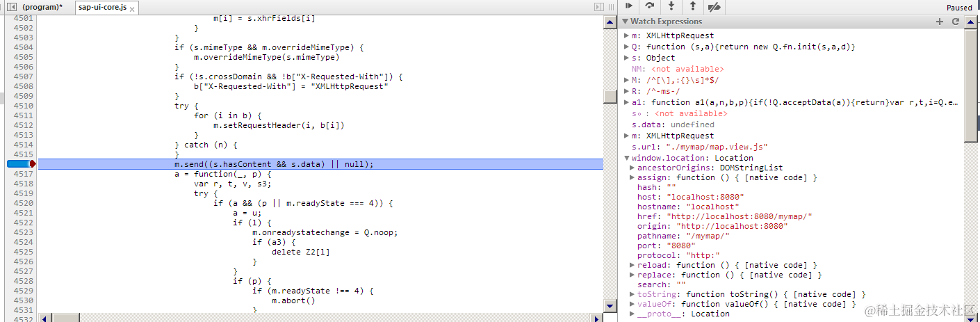Viewport: 980px width, 322px height.
Task: Click the watch panel scrollbar thumb
Action: [971, 86]
